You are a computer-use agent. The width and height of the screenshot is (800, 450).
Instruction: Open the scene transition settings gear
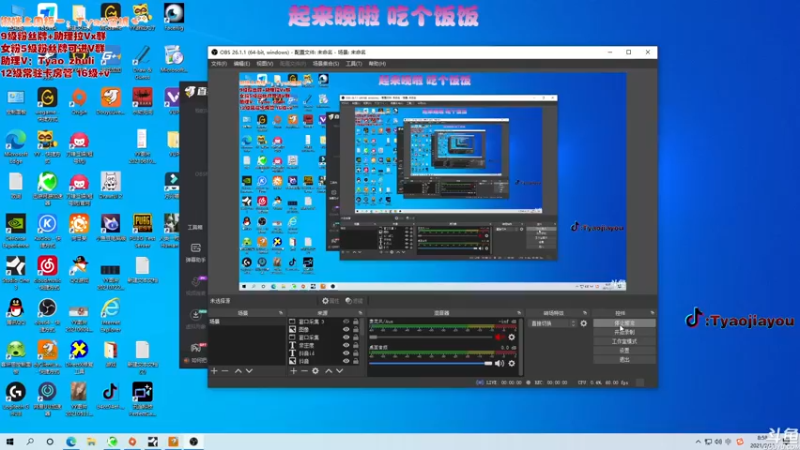pyautogui.click(x=584, y=323)
